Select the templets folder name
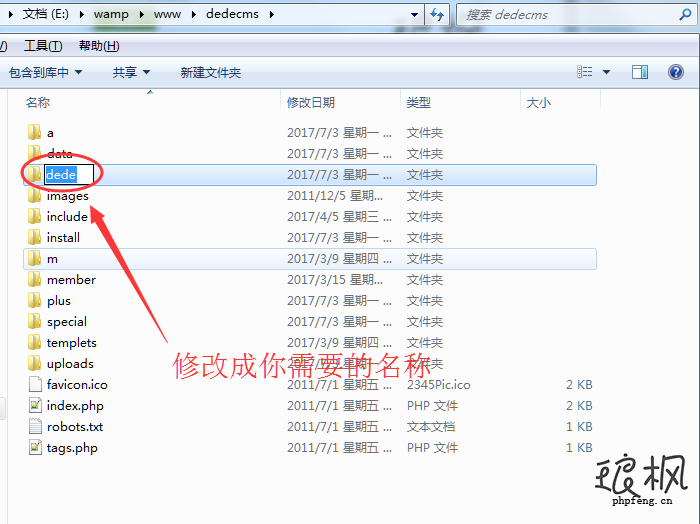Viewport: 700px width, 524px height. pyautogui.click(x=72, y=343)
